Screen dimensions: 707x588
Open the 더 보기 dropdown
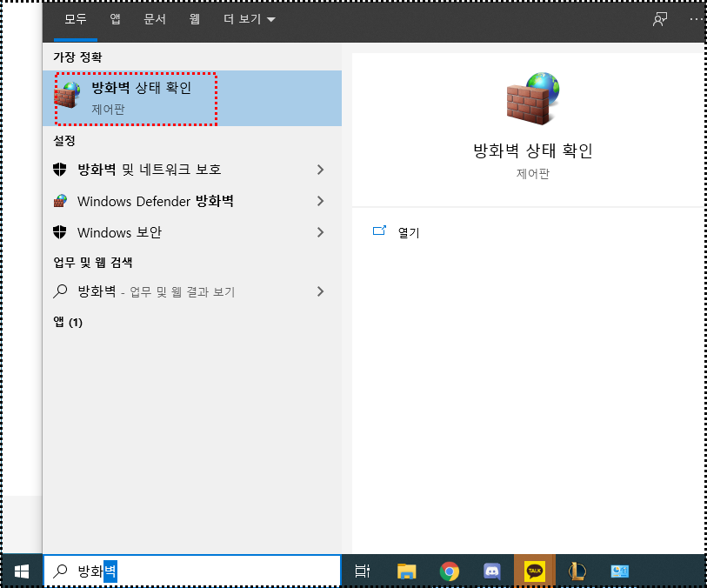pyautogui.click(x=250, y=19)
